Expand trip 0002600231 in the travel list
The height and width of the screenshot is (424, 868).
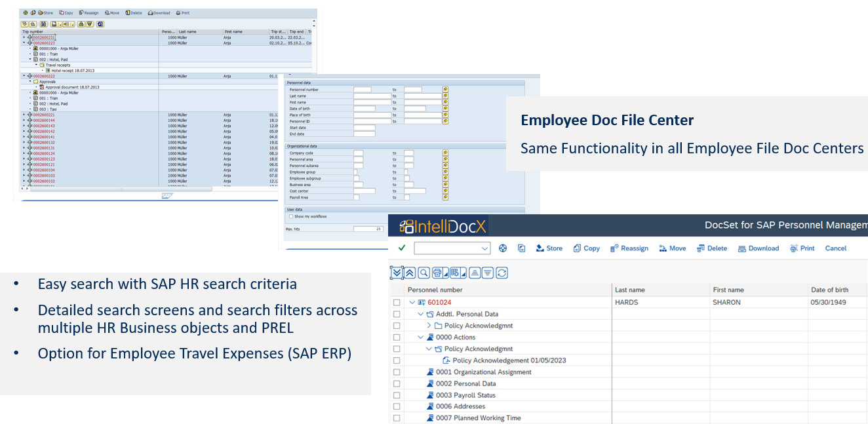24,37
